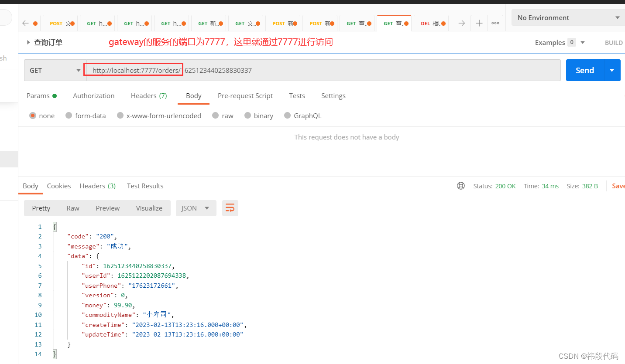
Task: Select the Pretty response view
Action: [x=41, y=208]
